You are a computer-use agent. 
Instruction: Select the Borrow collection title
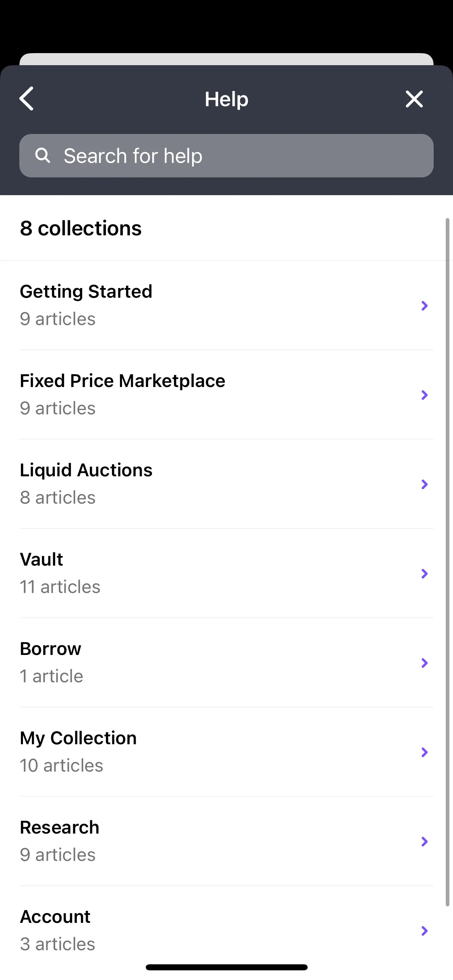click(51, 649)
